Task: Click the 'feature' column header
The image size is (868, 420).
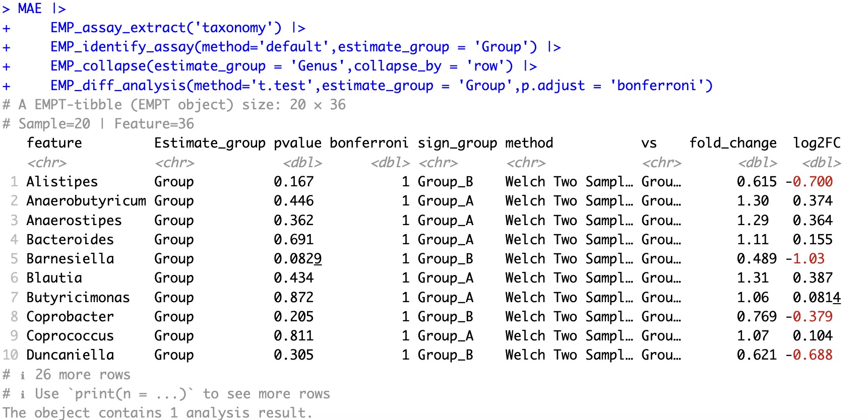Action: pyautogui.click(x=54, y=143)
